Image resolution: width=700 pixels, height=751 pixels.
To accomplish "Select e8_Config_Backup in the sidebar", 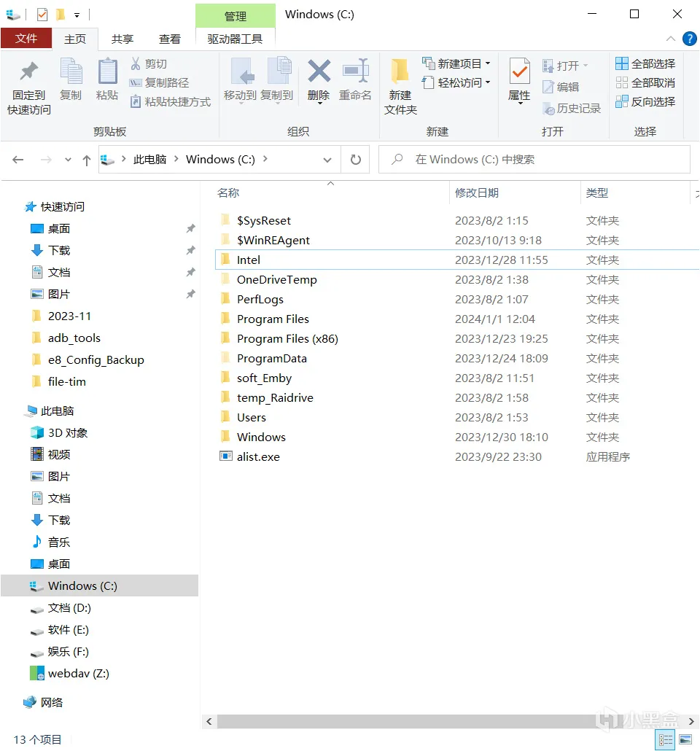I will [96, 360].
